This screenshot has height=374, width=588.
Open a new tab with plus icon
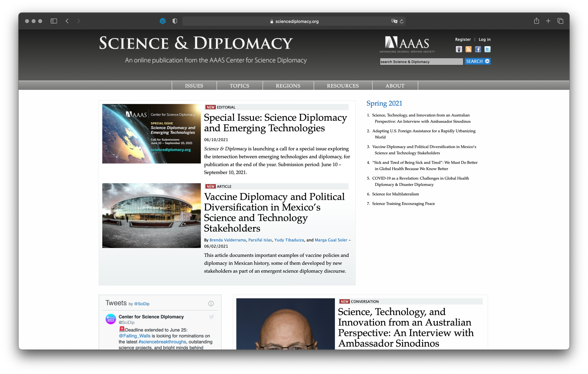pos(548,21)
